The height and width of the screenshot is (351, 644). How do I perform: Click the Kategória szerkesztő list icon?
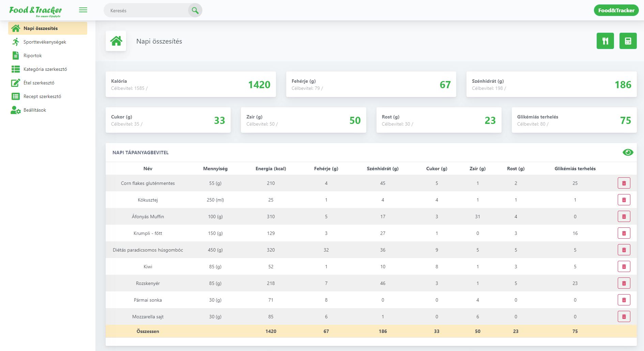(x=16, y=69)
